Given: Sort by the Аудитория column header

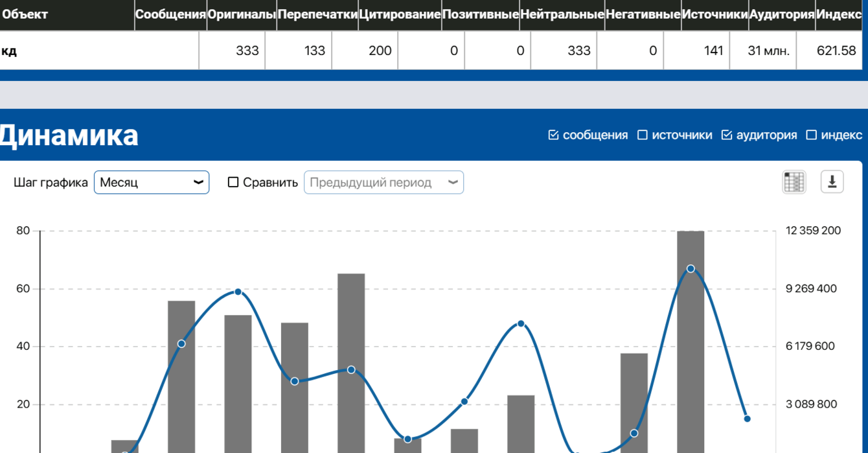Looking at the screenshot, I should click(782, 14).
